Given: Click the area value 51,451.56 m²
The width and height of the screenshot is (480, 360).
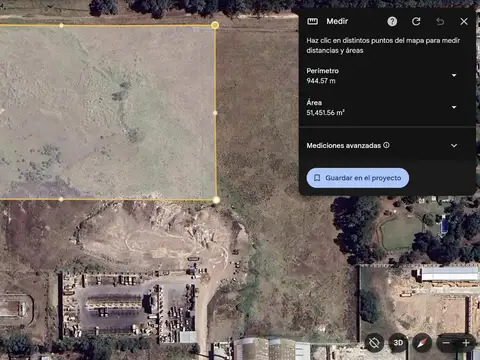Looking at the screenshot, I should click(325, 113).
